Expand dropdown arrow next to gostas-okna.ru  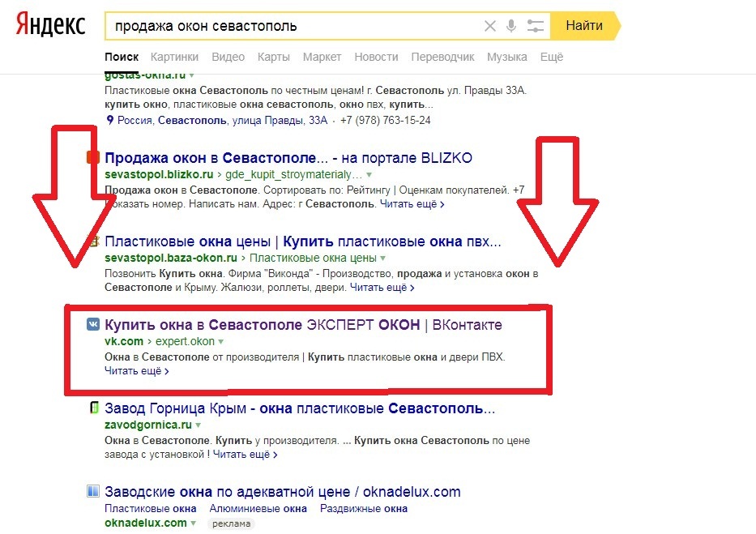192,75
